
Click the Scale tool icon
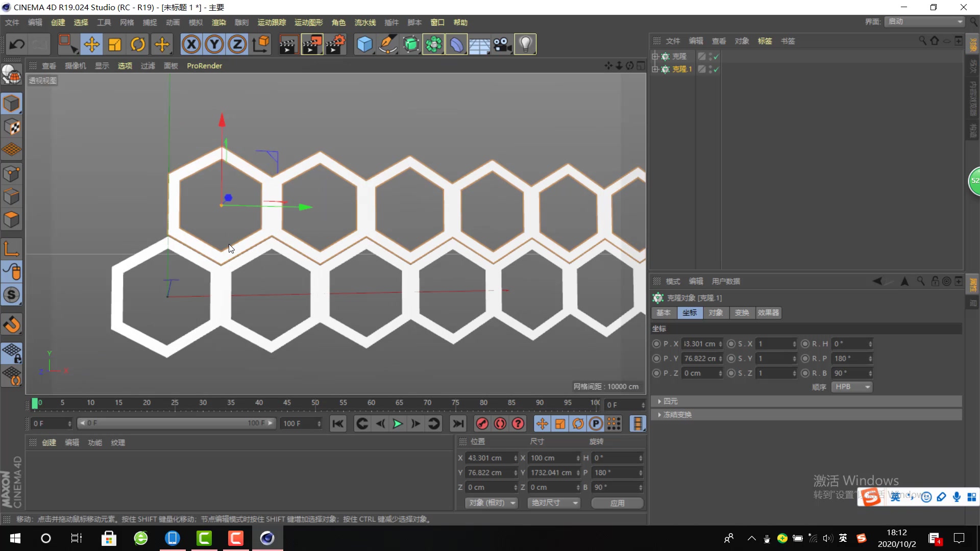(114, 44)
